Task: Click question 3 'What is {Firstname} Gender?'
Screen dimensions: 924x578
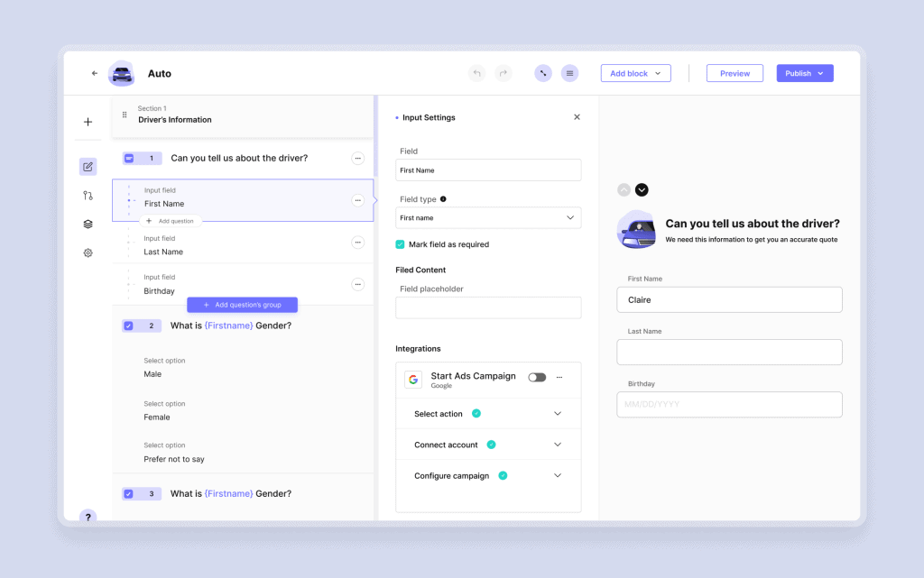Action: point(231,494)
